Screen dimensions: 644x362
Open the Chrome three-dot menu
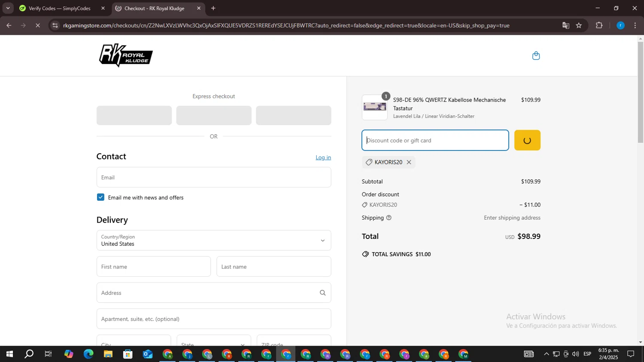click(635, 25)
